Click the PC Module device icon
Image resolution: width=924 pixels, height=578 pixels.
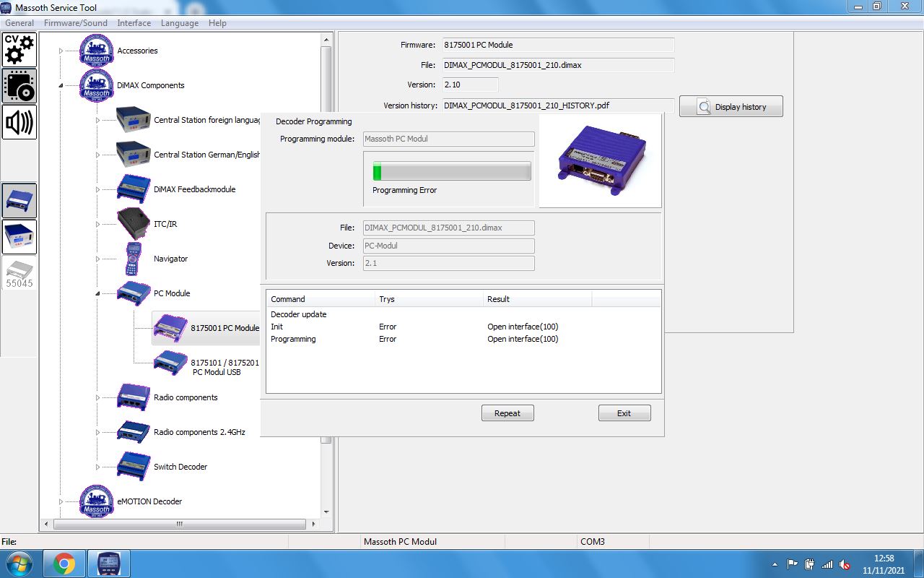pyautogui.click(x=133, y=293)
